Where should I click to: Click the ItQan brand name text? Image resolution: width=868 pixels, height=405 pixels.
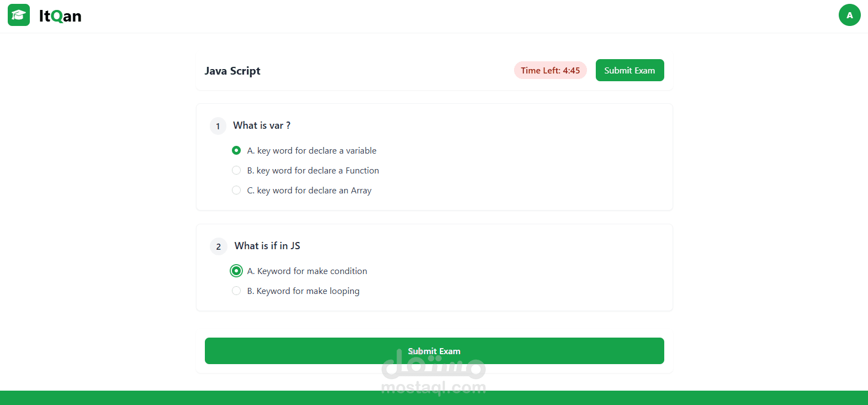click(x=60, y=16)
